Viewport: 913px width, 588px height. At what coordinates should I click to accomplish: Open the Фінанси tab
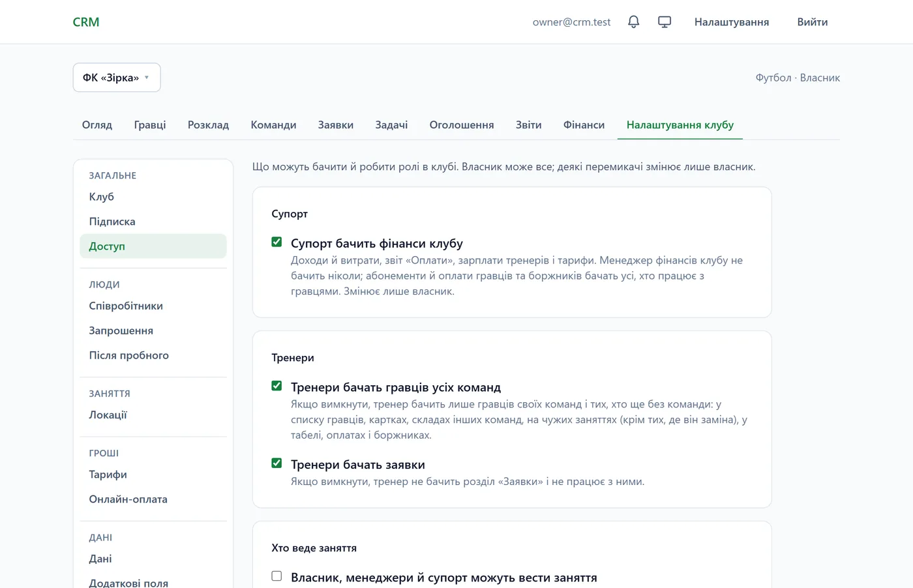coord(584,125)
